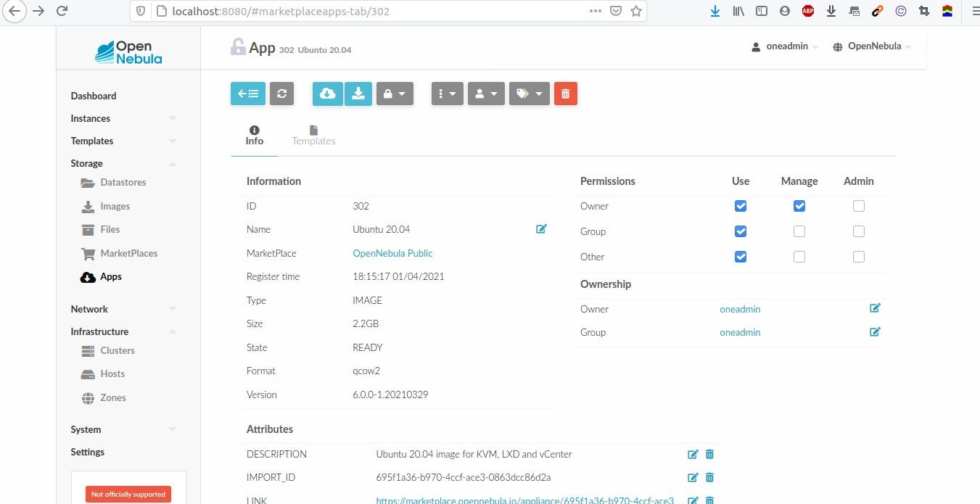Click the Not officially supported button

click(128, 494)
